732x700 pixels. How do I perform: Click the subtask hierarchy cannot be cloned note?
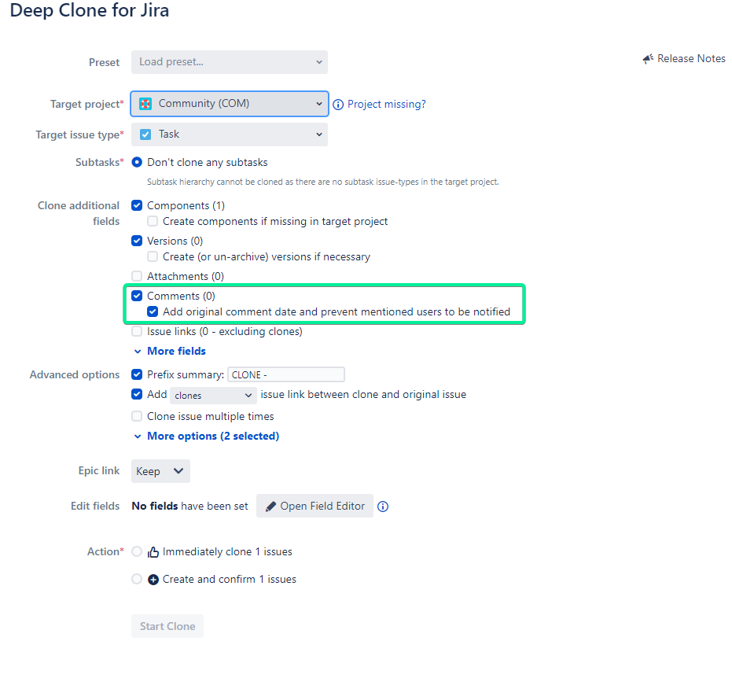pyautogui.click(x=323, y=182)
